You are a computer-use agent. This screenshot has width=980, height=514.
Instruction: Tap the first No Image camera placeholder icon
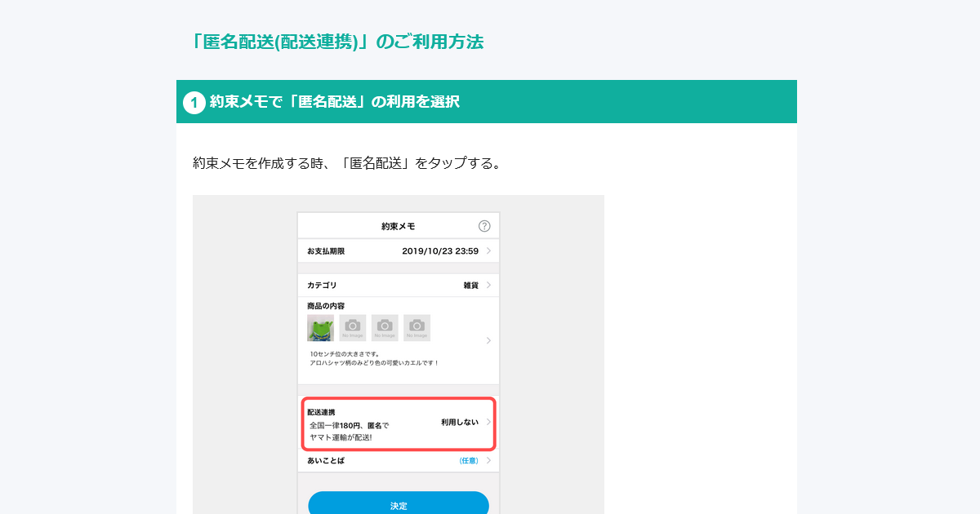pyautogui.click(x=352, y=327)
